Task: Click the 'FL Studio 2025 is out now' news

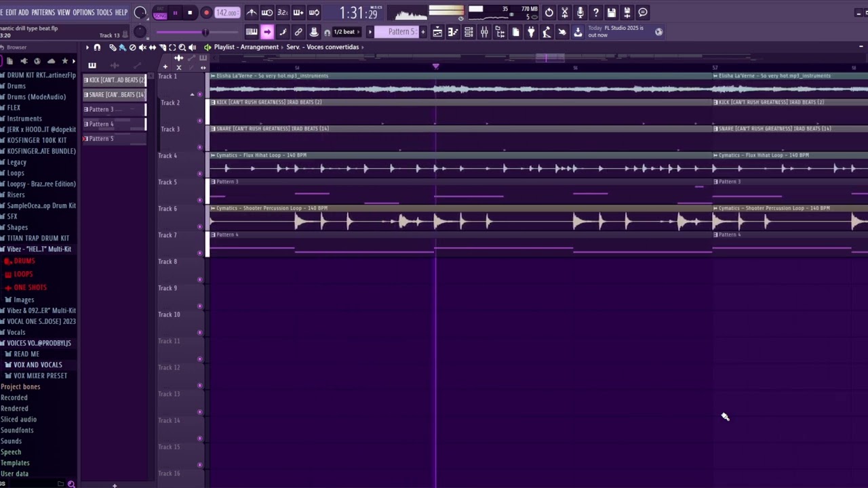Action: click(615, 32)
